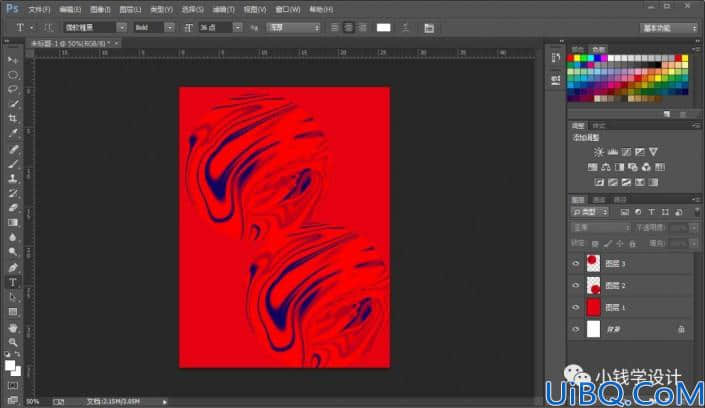Select the Crop tool

point(13,119)
